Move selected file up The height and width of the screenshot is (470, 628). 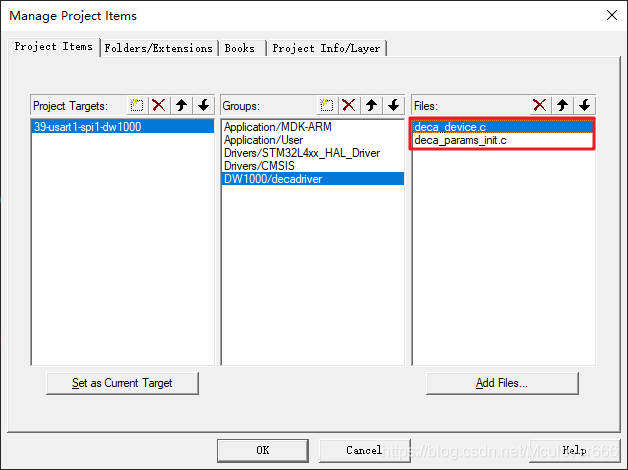point(562,106)
